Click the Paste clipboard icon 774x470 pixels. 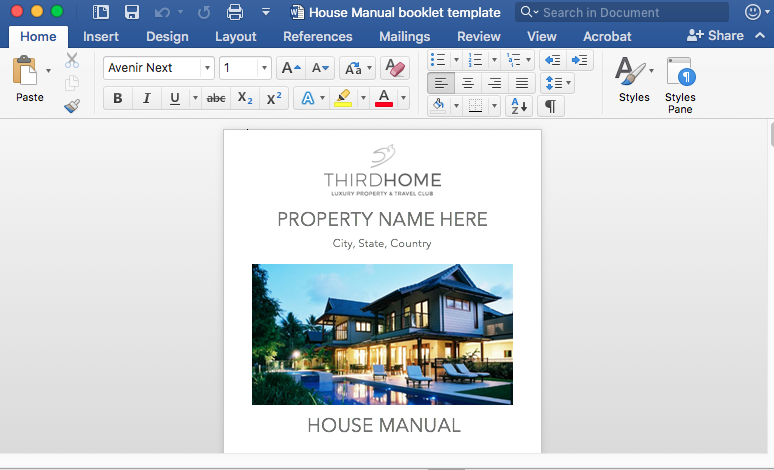(x=25, y=70)
